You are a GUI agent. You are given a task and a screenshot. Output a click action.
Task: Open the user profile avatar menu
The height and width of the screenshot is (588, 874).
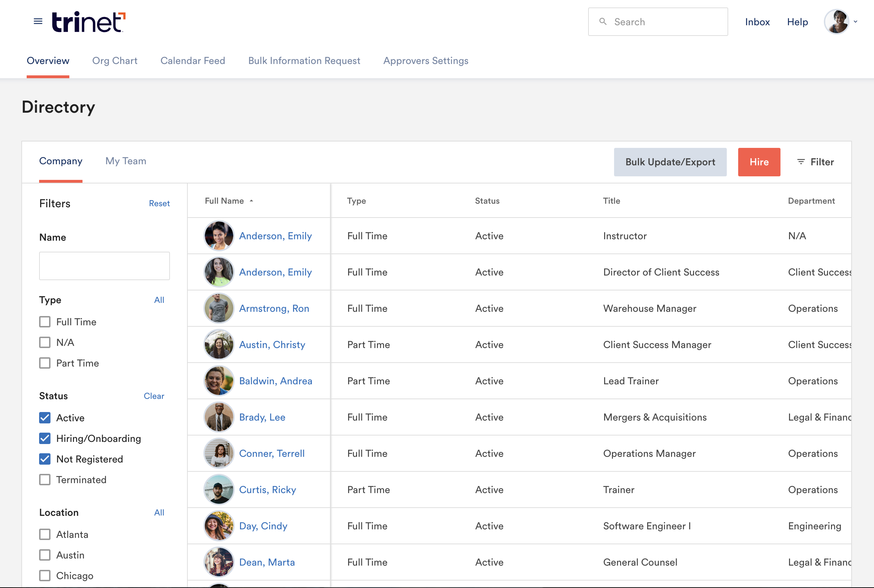837,22
